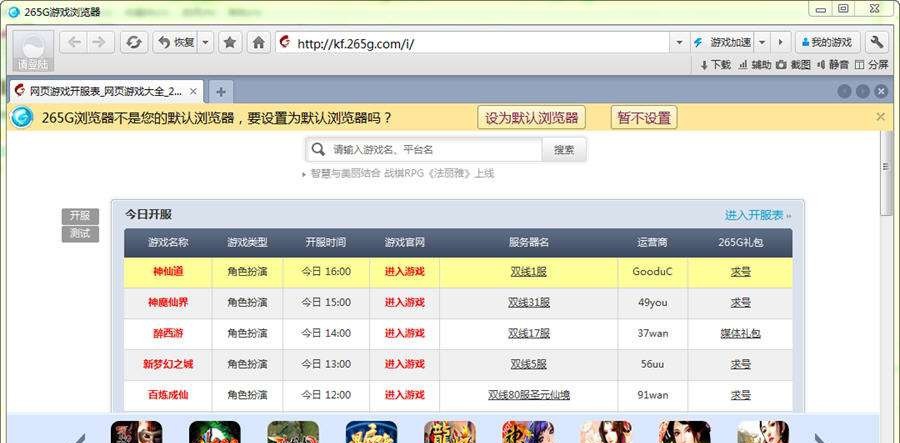Click the 265G logo in the notification bar
900x443 pixels.
tap(22, 117)
